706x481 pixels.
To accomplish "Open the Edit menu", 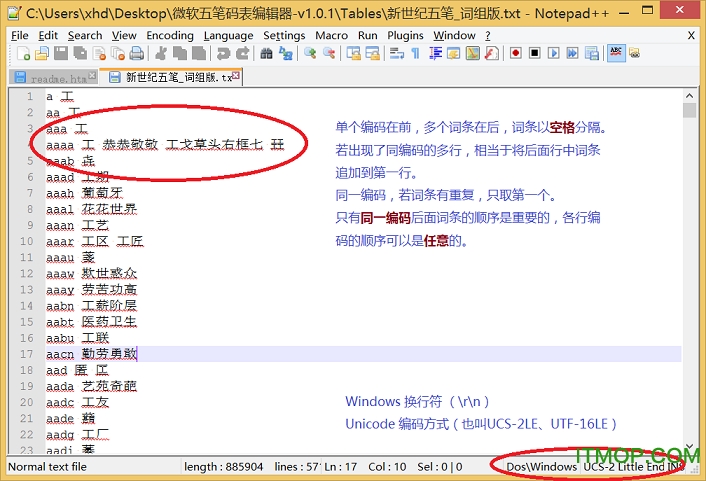I will (x=48, y=35).
